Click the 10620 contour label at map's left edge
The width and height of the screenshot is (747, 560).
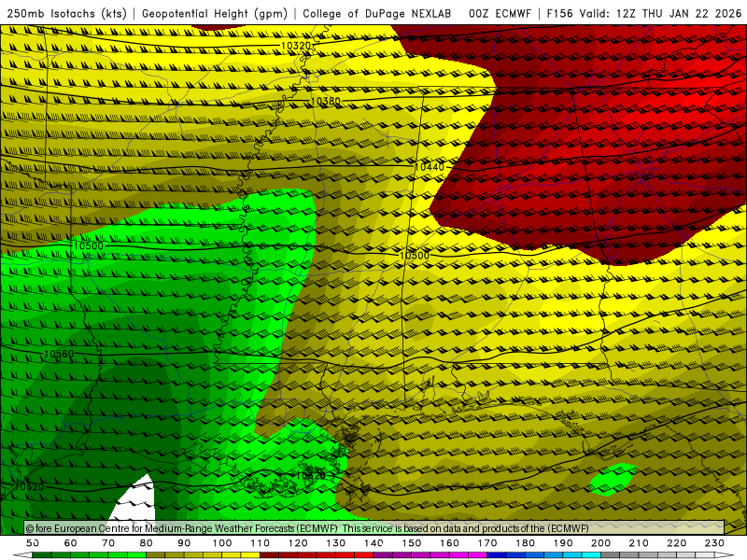(29, 486)
